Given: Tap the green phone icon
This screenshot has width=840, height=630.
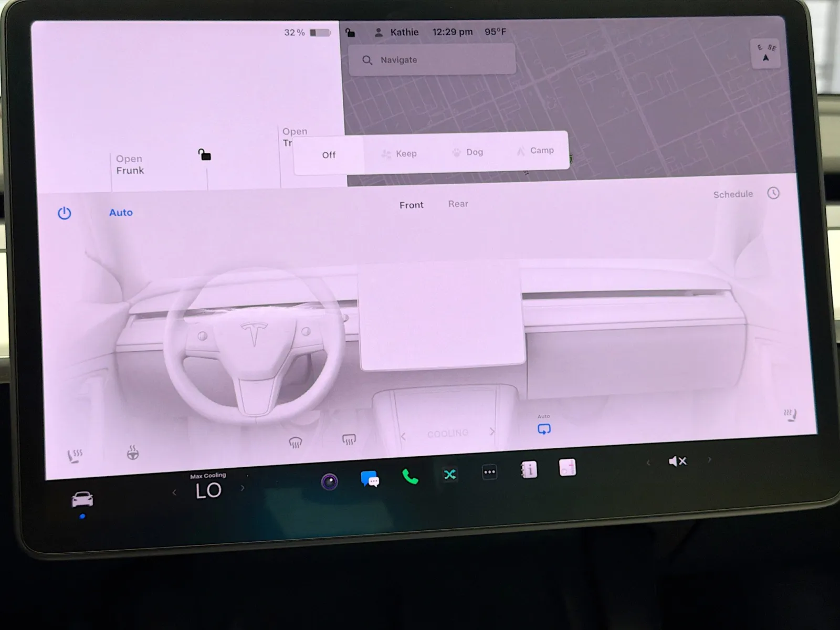Looking at the screenshot, I should click(410, 477).
